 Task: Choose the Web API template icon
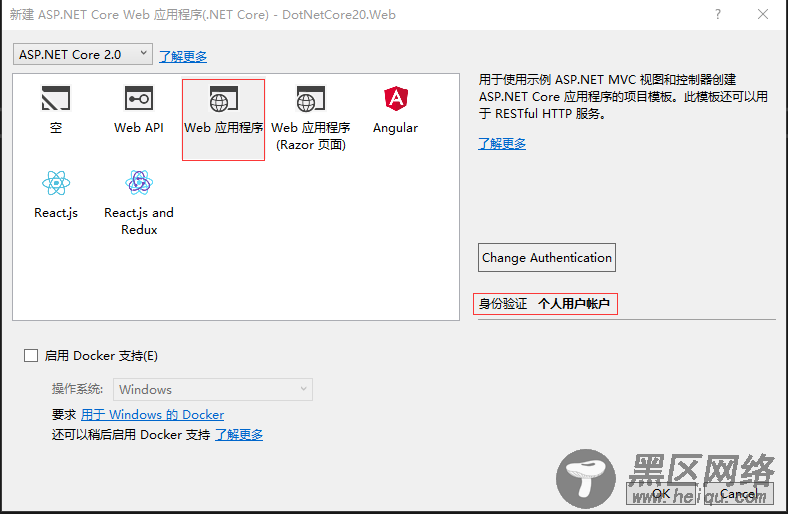click(x=139, y=98)
